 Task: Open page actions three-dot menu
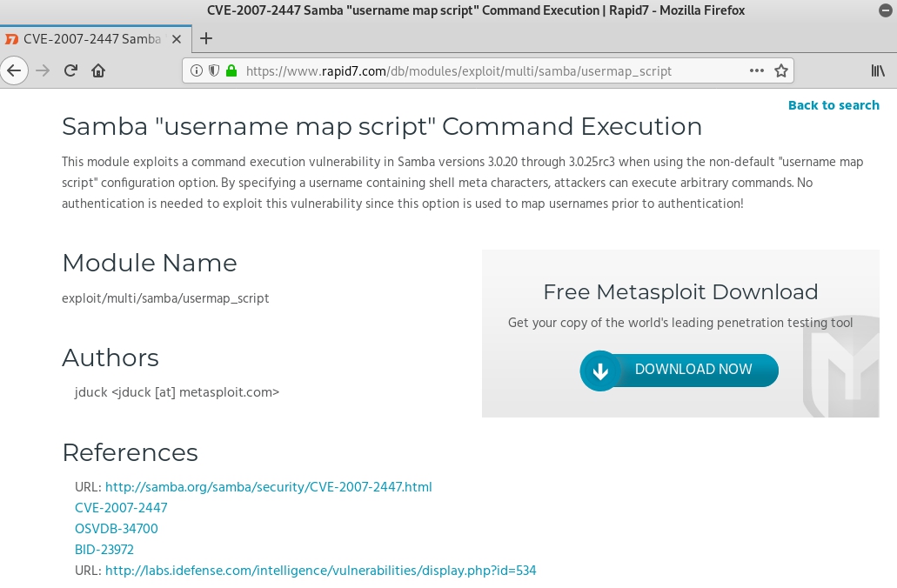(756, 71)
